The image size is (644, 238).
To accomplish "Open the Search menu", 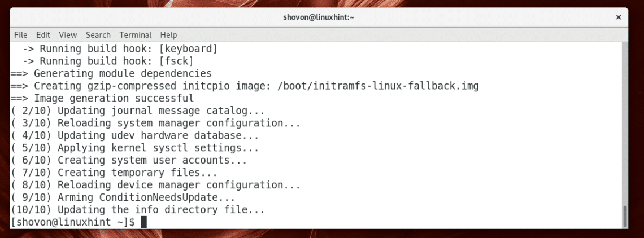I will pyautogui.click(x=98, y=35).
